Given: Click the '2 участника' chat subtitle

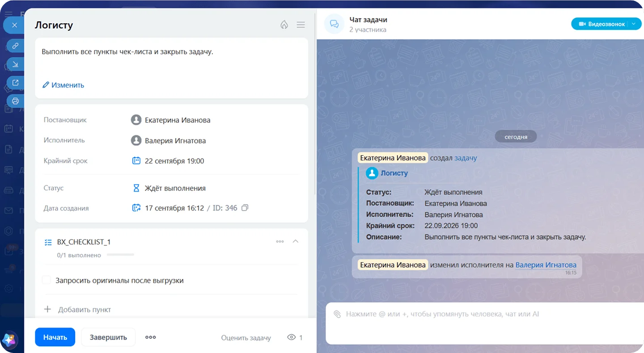Looking at the screenshot, I should coord(368,29).
